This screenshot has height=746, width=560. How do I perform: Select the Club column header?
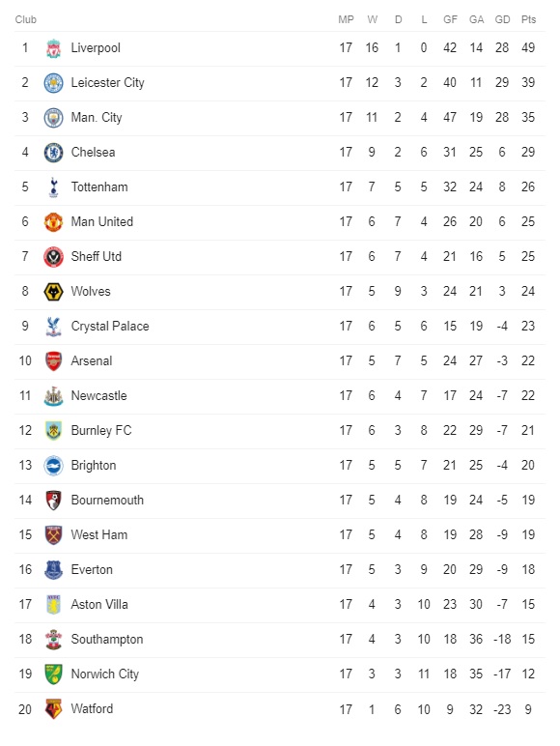[x=26, y=19]
